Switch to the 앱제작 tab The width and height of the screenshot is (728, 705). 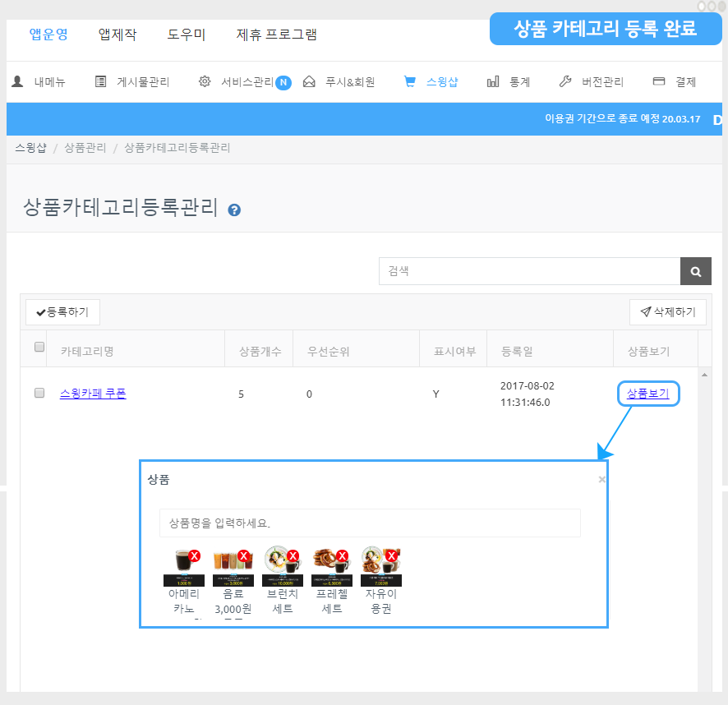[x=117, y=35]
